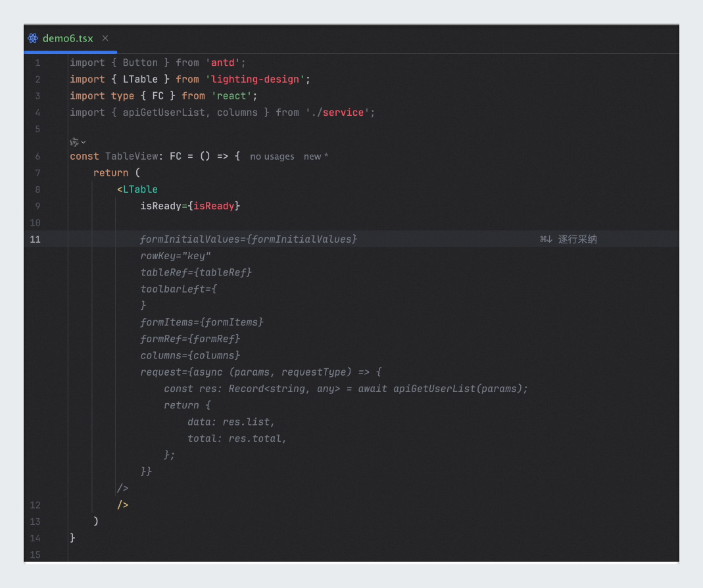Click the 'data: res.list,' line
The image size is (703, 588).
coord(231,422)
